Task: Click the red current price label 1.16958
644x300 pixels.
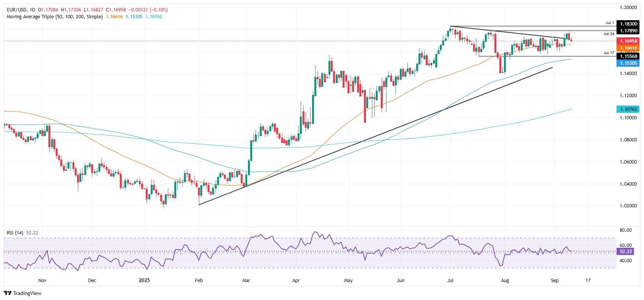Action: coord(628,41)
